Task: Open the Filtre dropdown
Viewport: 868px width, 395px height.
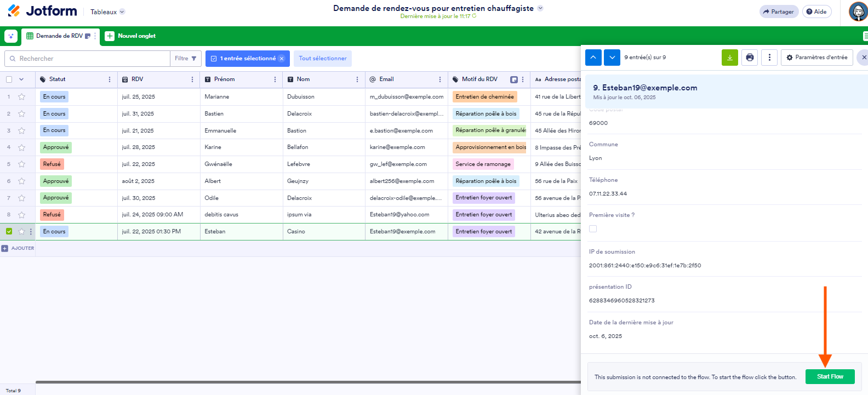Action: click(186, 59)
